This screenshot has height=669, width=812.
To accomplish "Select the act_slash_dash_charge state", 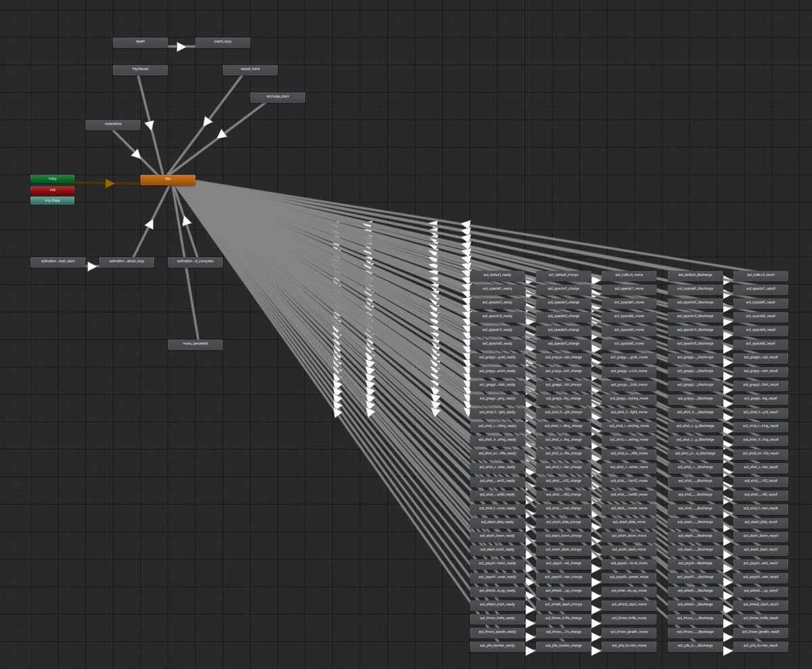I will tap(564, 550).
